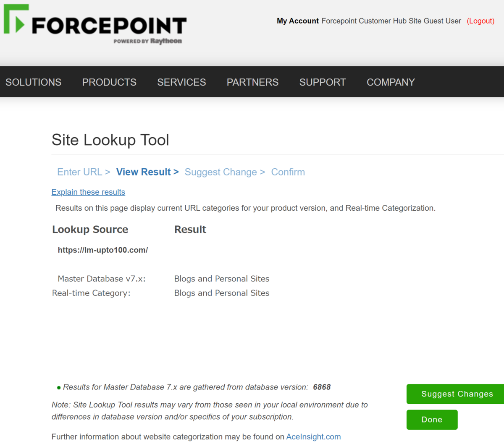This screenshot has width=504, height=444.
Task: Jump to Suggest Change step
Action: click(225, 172)
